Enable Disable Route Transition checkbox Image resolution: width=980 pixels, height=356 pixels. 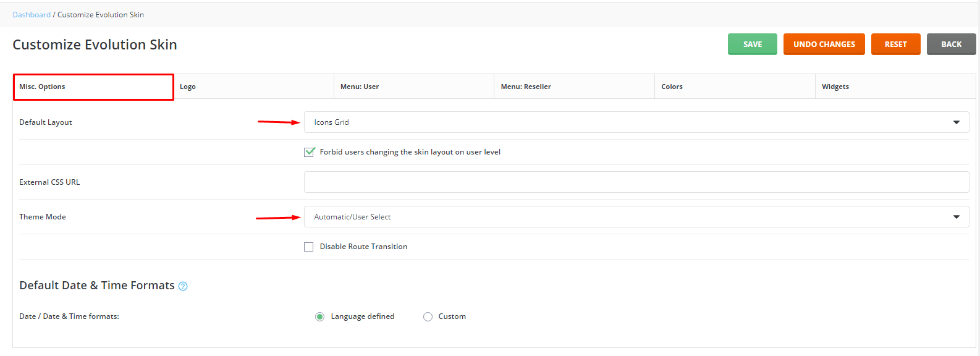pyautogui.click(x=309, y=247)
